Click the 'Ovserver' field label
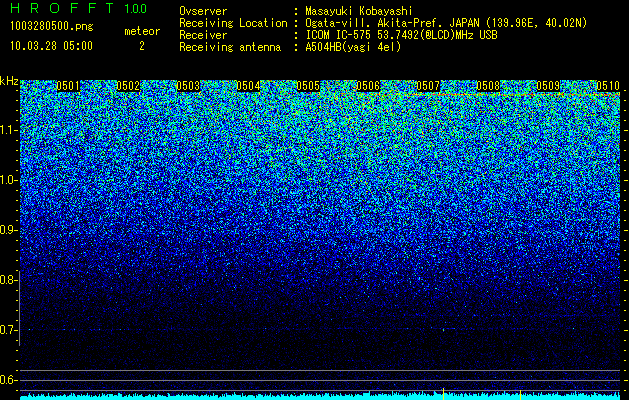629x400 pixels. click(x=203, y=11)
